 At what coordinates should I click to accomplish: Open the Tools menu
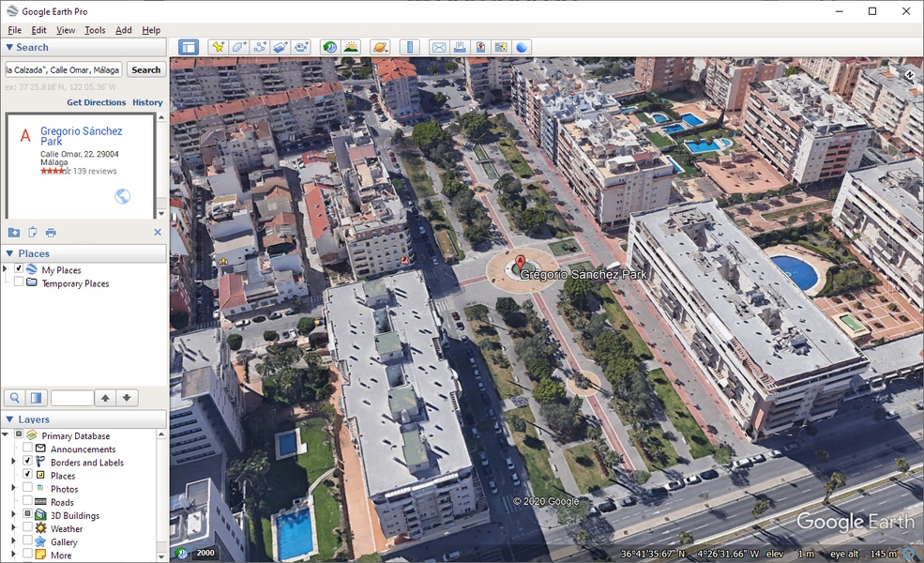click(95, 30)
